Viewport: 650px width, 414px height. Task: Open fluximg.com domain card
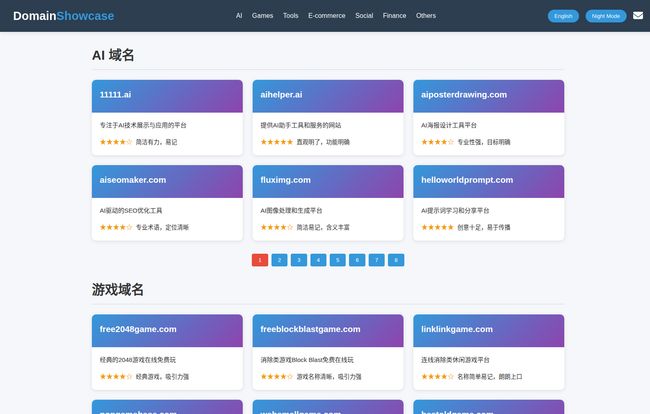328,203
